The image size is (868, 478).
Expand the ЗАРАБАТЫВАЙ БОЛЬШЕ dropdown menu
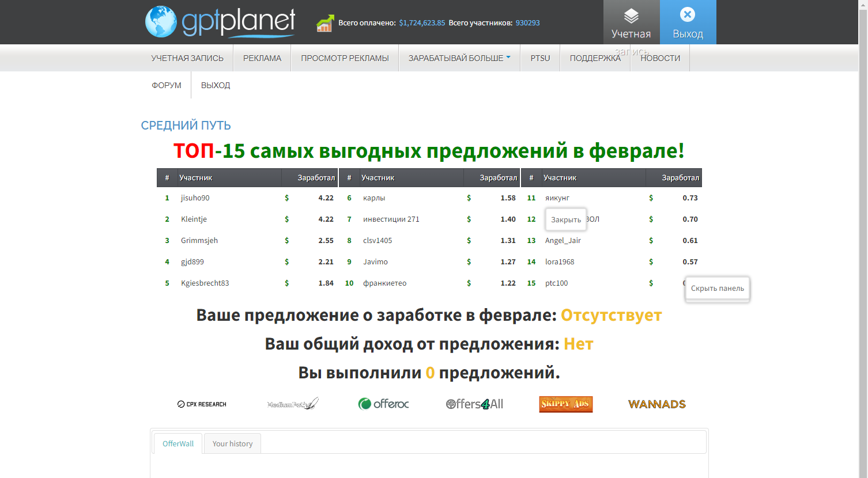click(459, 58)
